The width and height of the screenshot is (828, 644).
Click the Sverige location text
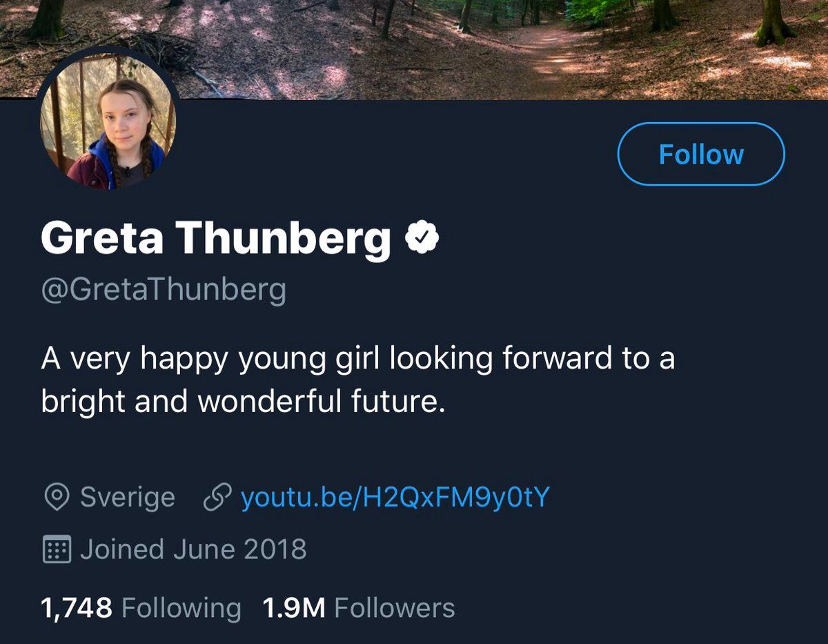[x=128, y=497]
